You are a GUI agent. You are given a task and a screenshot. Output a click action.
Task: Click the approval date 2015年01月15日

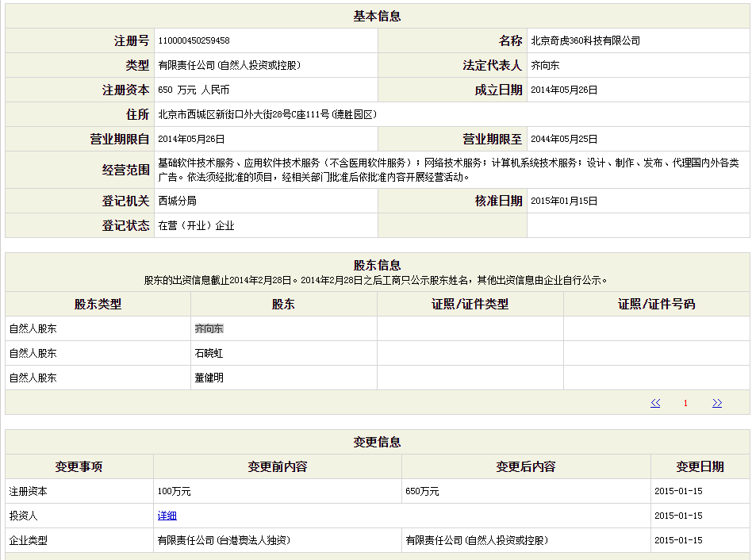coord(564,201)
